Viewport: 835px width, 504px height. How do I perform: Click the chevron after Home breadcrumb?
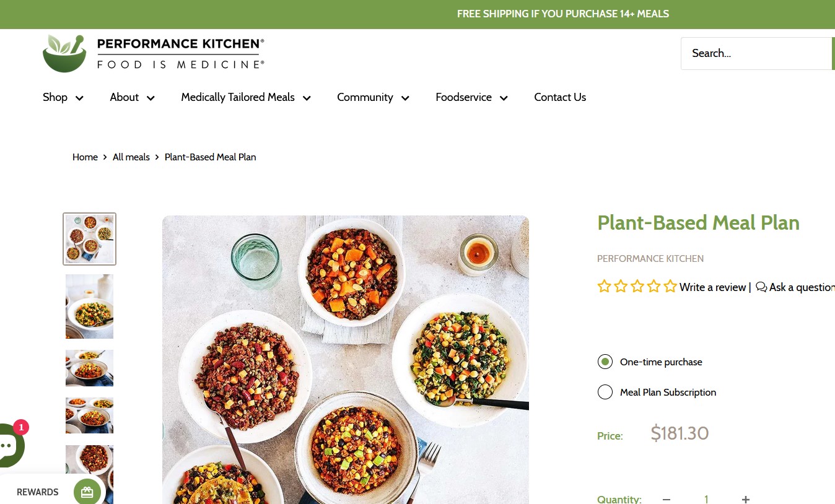tap(105, 157)
